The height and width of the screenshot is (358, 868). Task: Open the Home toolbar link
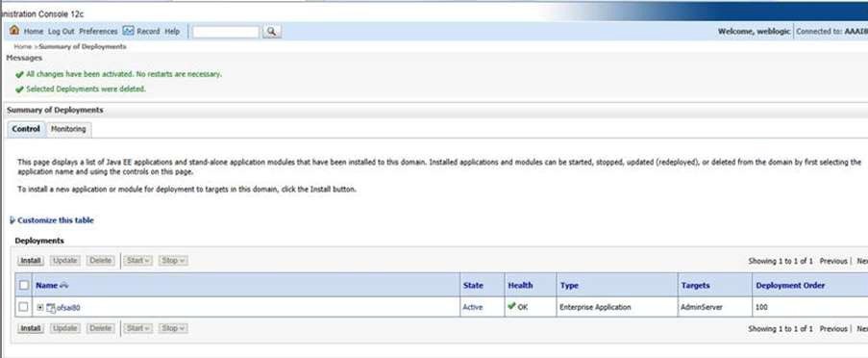click(34, 32)
